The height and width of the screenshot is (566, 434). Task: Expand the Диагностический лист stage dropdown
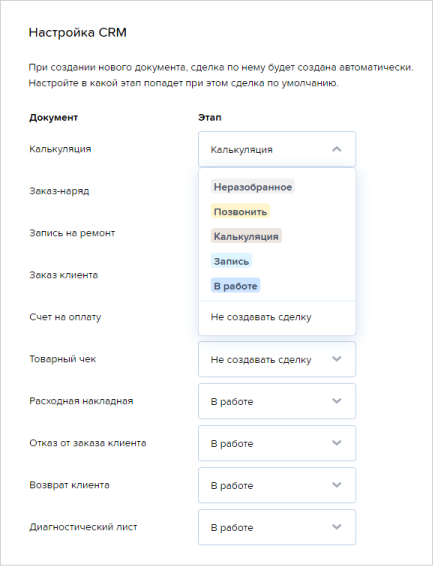click(x=277, y=527)
